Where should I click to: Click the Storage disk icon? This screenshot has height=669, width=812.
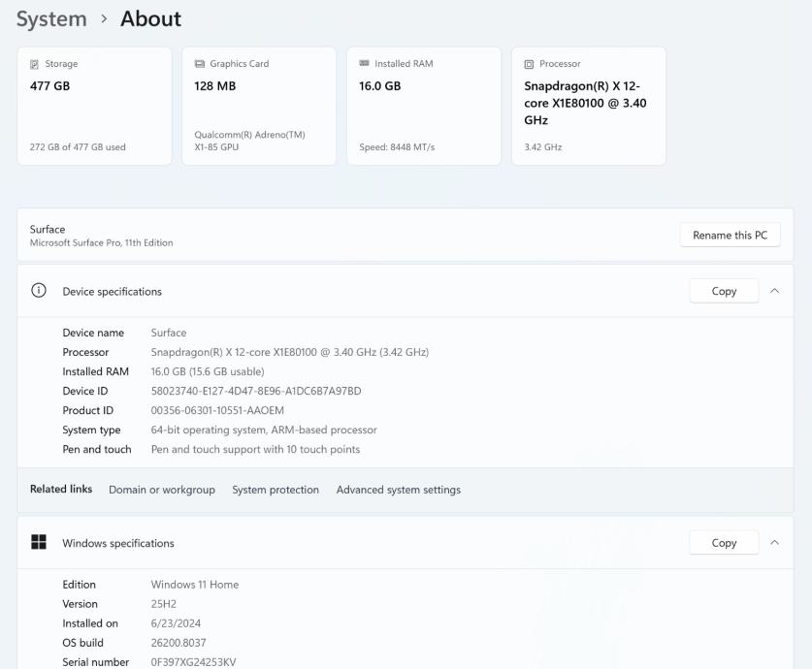coord(35,64)
